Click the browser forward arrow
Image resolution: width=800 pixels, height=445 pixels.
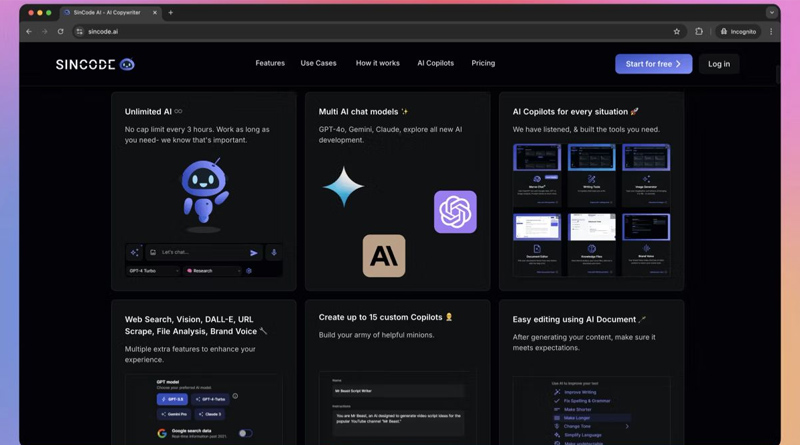pos(45,32)
